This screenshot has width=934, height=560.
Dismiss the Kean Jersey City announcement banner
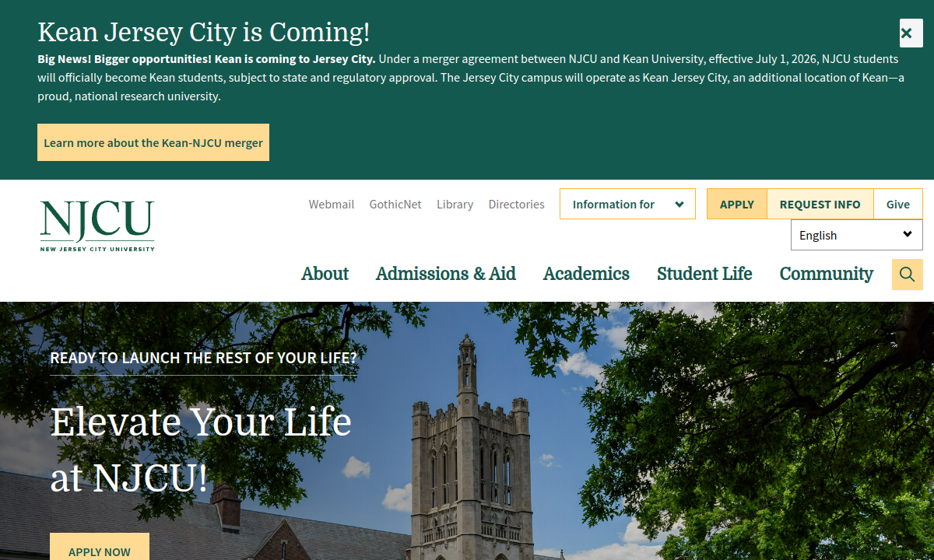tap(911, 33)
